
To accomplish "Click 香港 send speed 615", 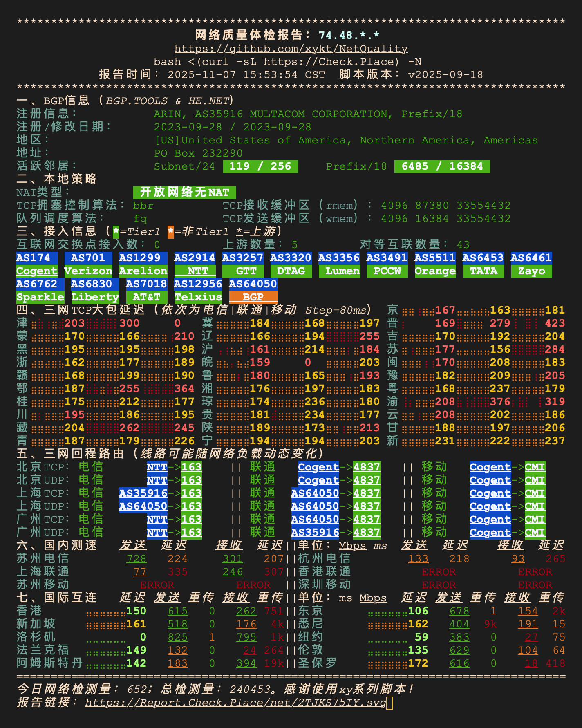I will pos(178,611).
